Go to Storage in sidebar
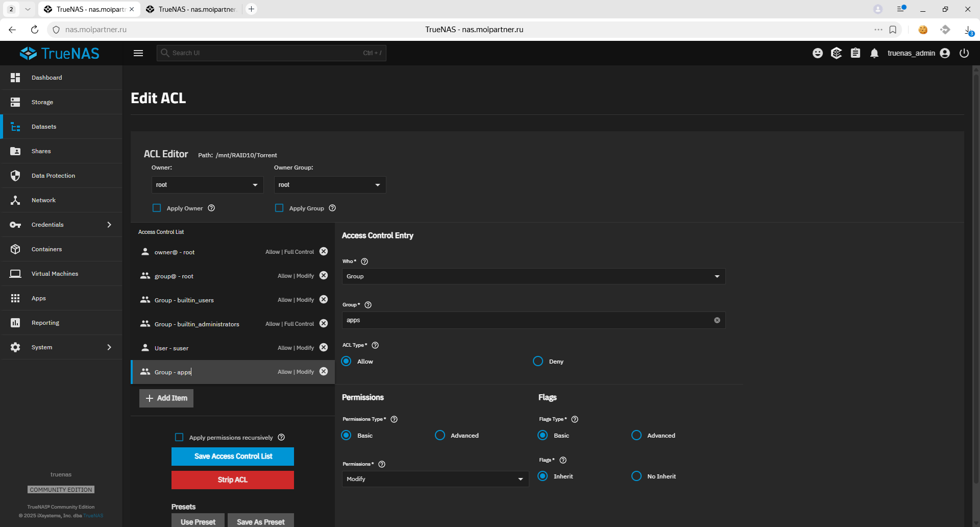 coord(42,102)
